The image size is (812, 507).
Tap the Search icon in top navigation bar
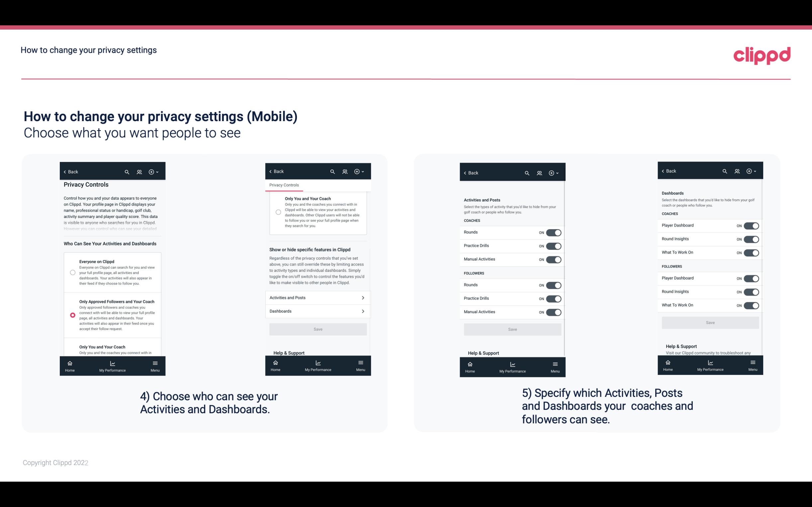[x=127, y=171]
